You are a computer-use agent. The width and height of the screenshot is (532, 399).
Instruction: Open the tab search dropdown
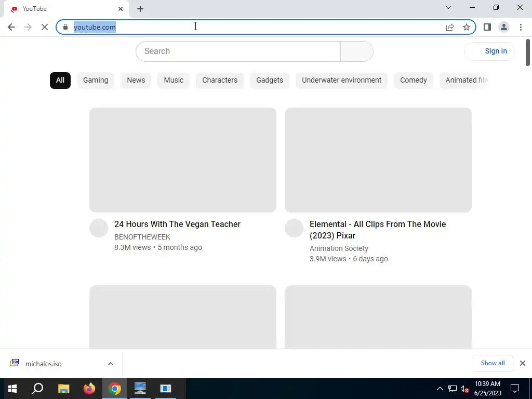(x=448, y=7)
